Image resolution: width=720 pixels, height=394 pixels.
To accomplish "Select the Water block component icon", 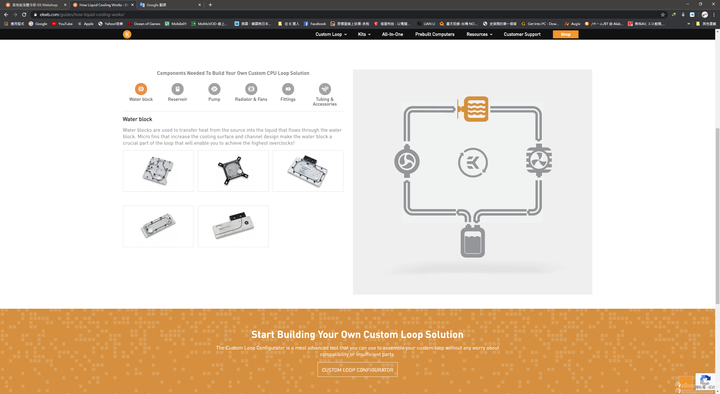I will [141, 89].
